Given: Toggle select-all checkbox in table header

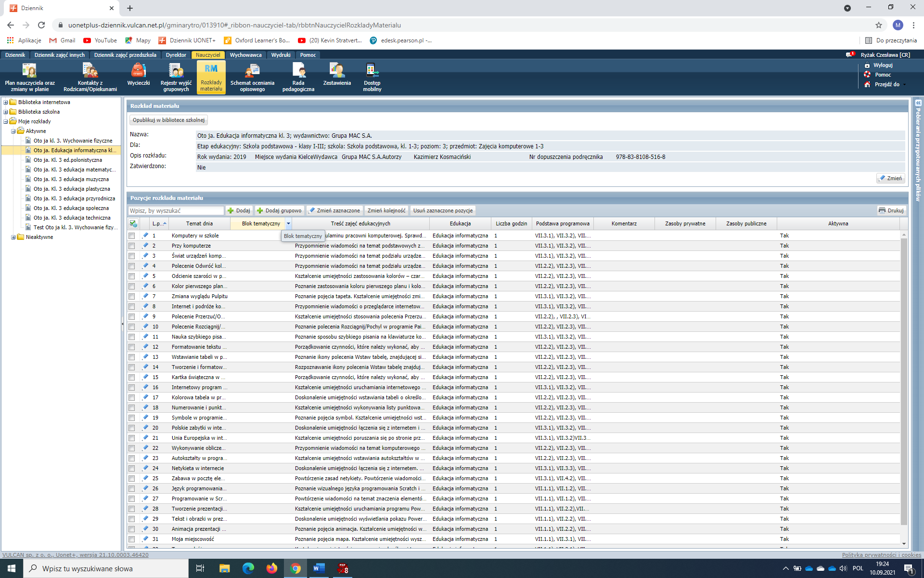Looking at the screenshot, I should point(133,223).
